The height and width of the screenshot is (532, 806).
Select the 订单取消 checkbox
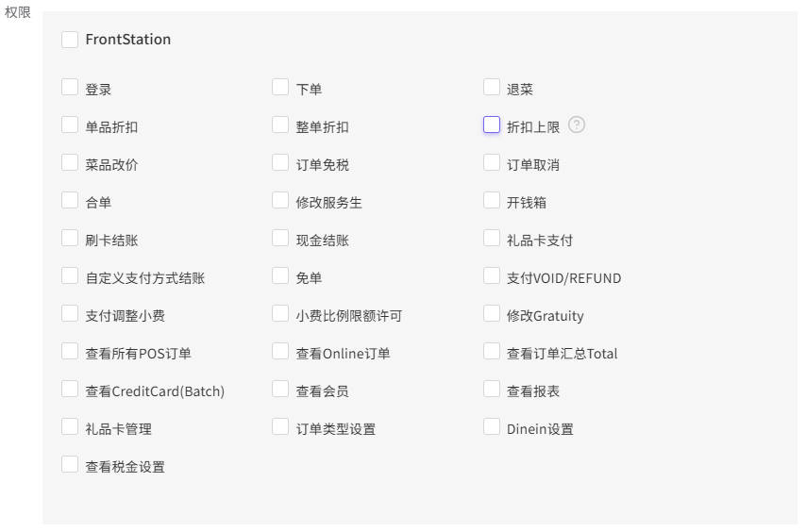[x=492, y=163]
